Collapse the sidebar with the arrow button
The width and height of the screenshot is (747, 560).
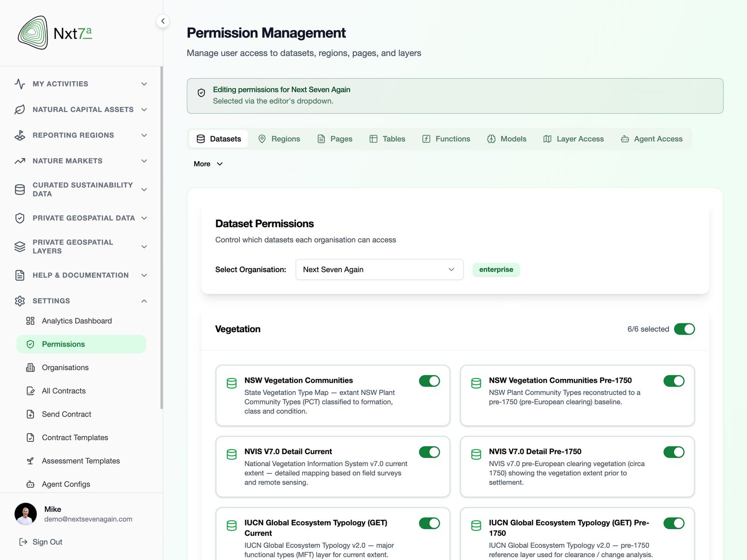pyautogui.click(x=162, y=21)
